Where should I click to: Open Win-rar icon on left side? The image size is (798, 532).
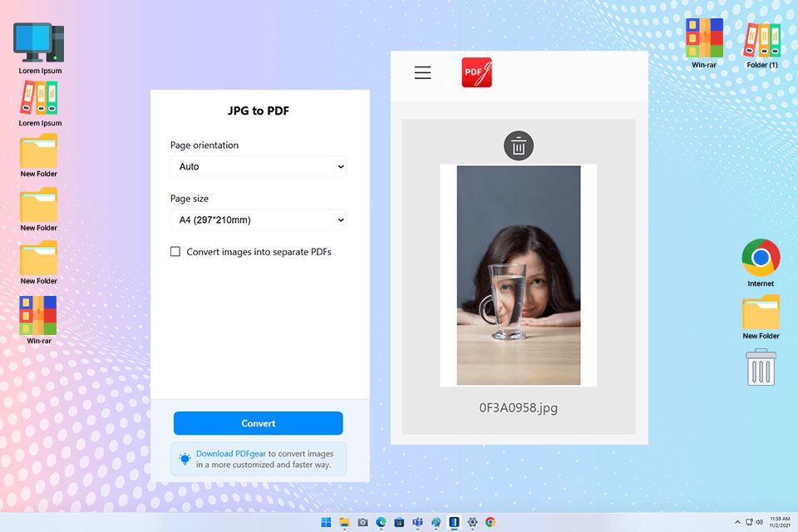pos(39,320)
